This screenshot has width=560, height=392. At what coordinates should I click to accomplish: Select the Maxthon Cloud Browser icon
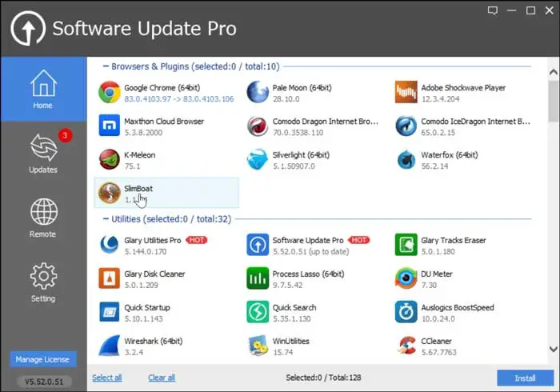coord(110,126)
